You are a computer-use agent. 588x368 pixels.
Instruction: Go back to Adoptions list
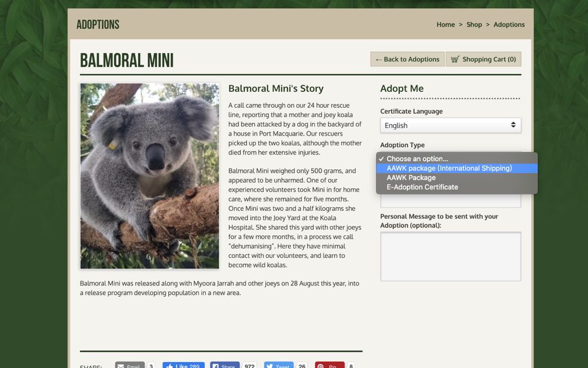point(407,59)
